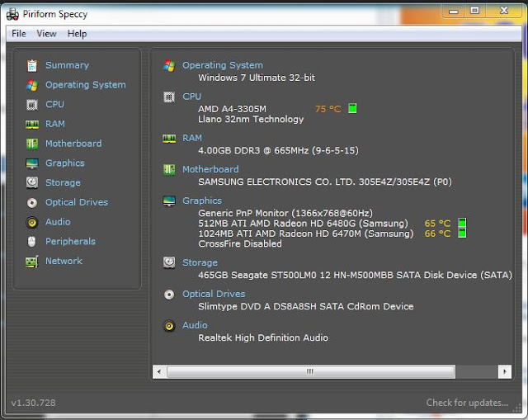Viewport: 528px width, 420px height.
Task: Open the View menu
Action: click(x=46, y=34)
